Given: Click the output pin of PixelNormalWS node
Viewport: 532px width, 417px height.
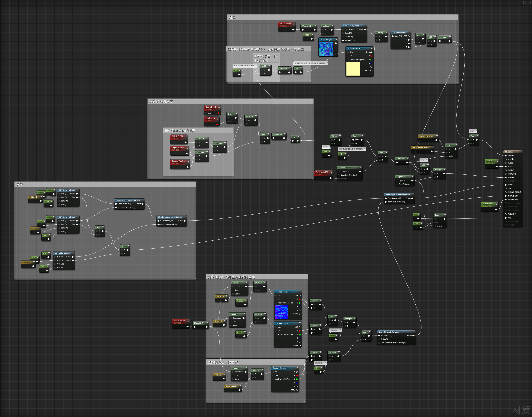Looking at the screenshot, I should pyautogui.click(x=331, y=178).
